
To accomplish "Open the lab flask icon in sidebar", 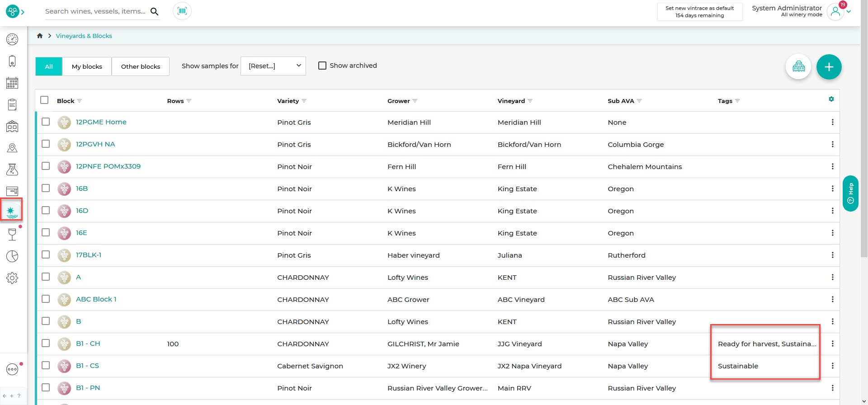I will (12, 170).
